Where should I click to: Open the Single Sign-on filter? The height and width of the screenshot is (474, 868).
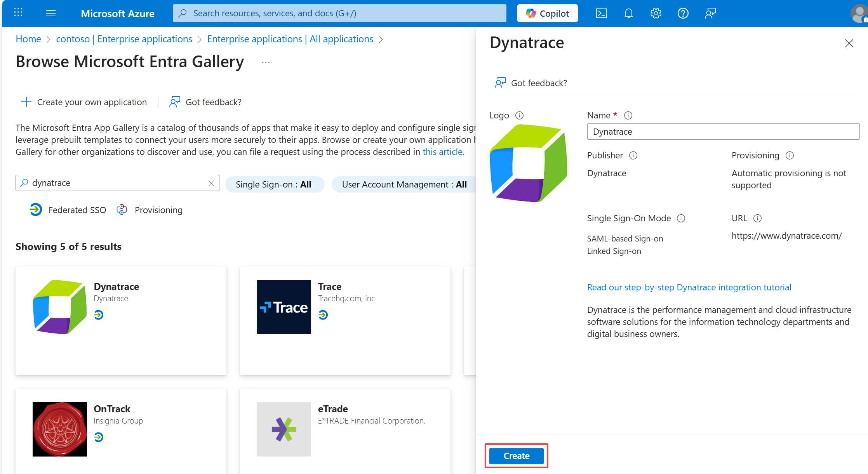click(x=274, y=184)
